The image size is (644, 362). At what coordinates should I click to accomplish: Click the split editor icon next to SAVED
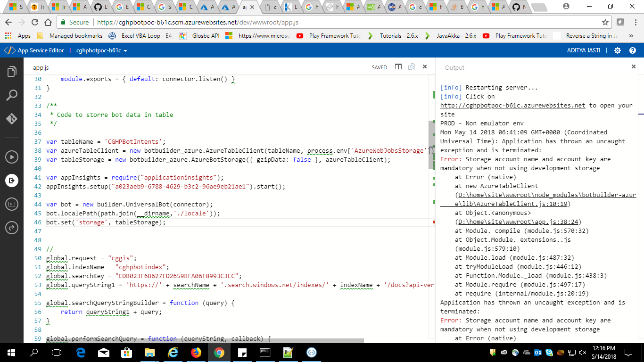point(398,67)
